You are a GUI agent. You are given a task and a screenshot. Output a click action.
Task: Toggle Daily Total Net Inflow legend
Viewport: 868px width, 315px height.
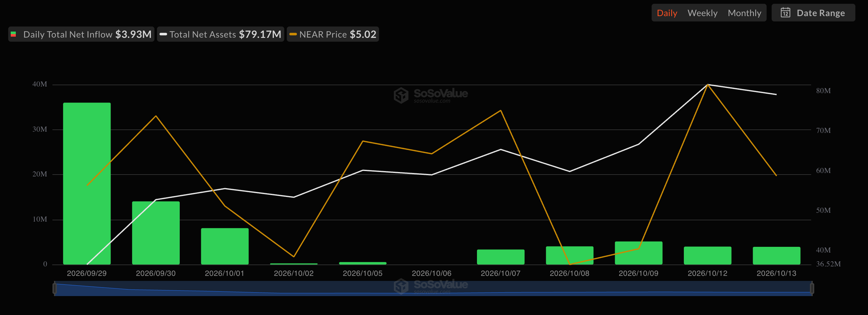[x=81, y=34]
